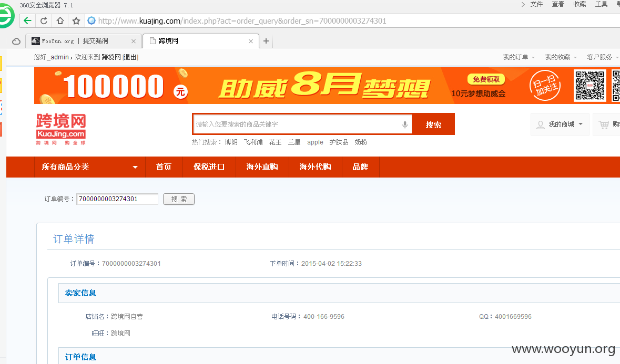Click the QR code in banner
Image resolution: width=620 pixels, height=364 pixels.
click(589, 86)
